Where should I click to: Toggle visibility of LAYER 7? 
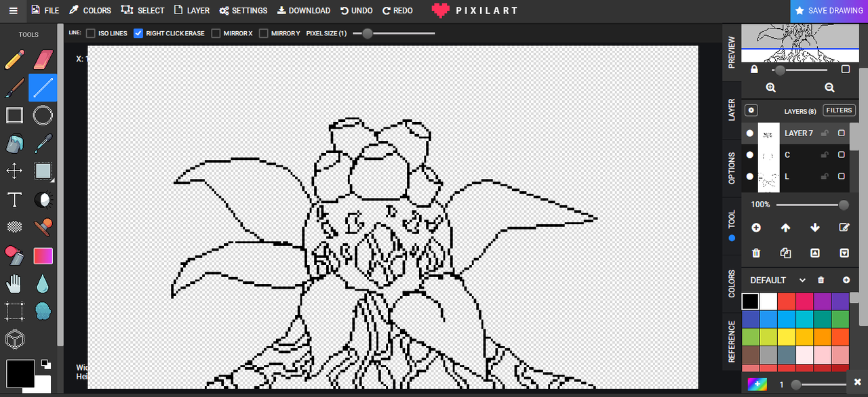click(x=749, y=133)
